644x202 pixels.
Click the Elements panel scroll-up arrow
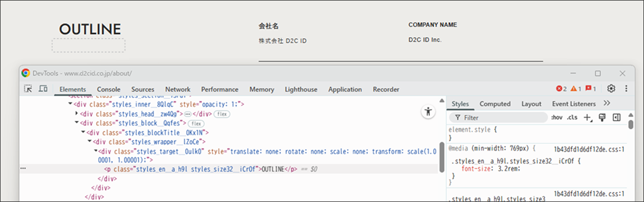[442, 100]
